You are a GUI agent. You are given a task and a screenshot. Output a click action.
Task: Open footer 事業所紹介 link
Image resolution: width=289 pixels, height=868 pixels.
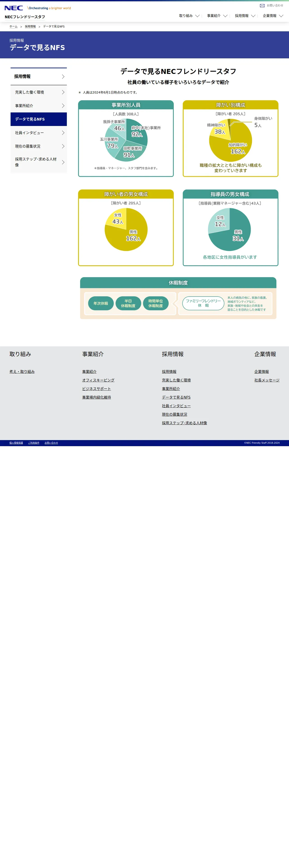(x=171, y=388)
